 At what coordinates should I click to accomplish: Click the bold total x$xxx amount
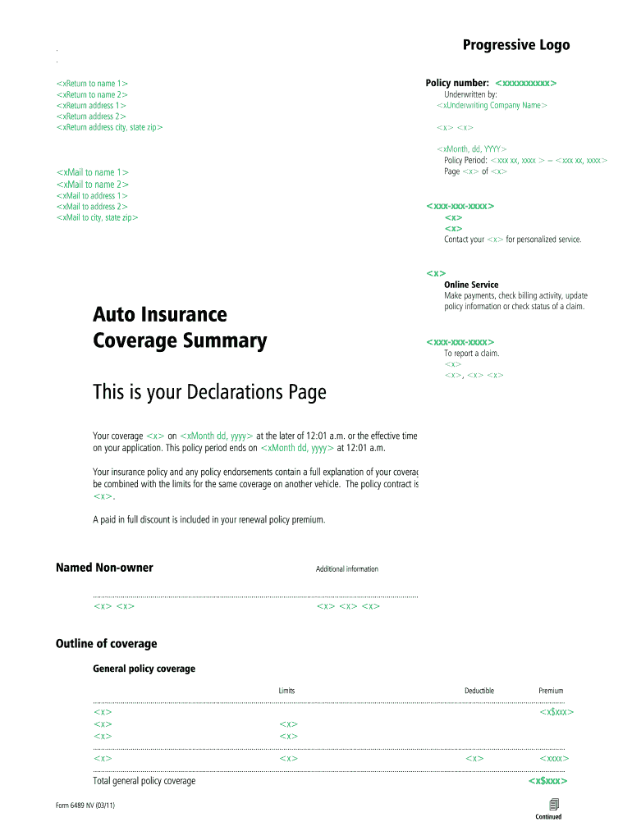click(547, 781)
